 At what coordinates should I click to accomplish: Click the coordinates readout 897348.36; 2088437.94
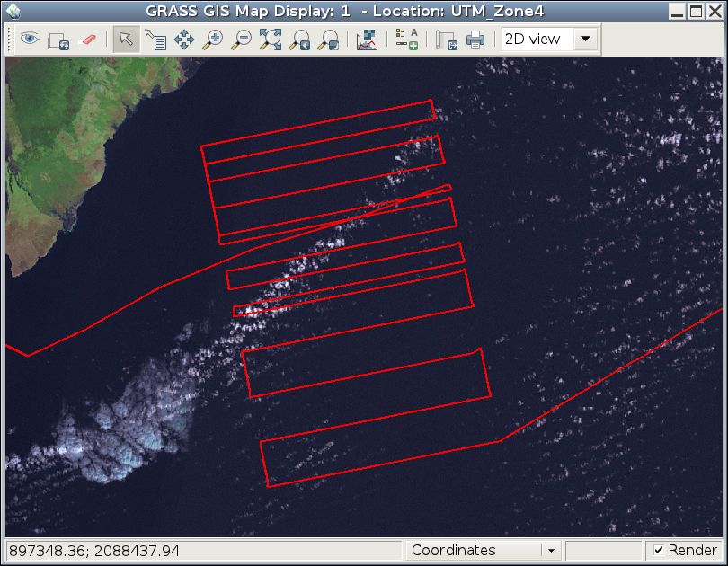tap(94, 551)
